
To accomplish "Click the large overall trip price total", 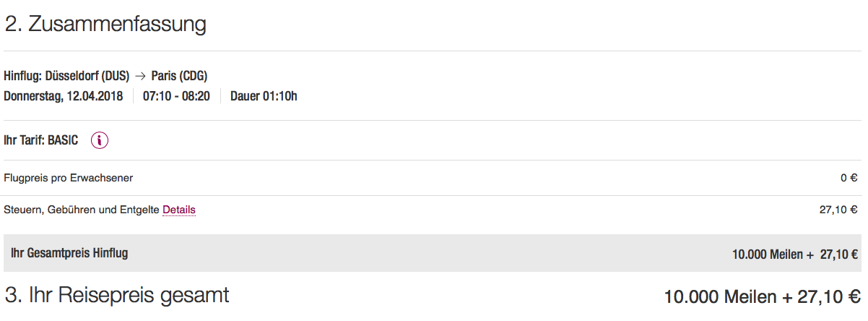I will (x=762, y=296).
